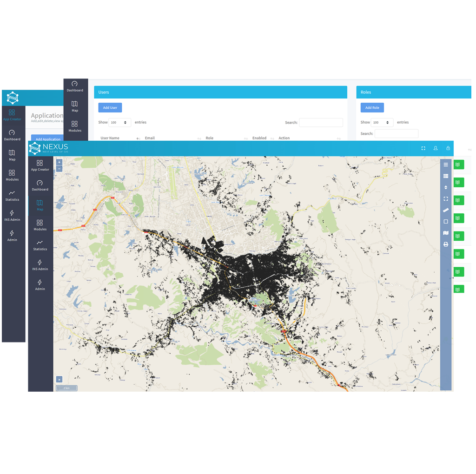476x474 pixels.
Task: Click the Add Role button
Action: [x=372, y=108]
